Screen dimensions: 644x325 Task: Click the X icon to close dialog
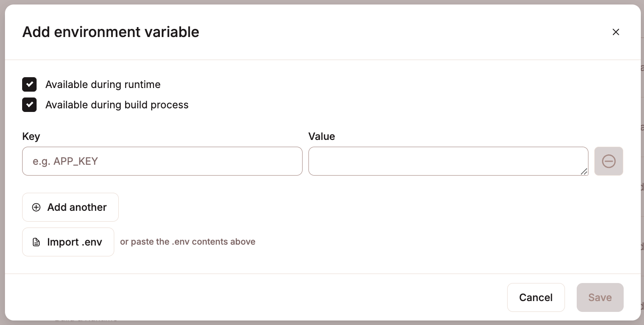(616, 32)
